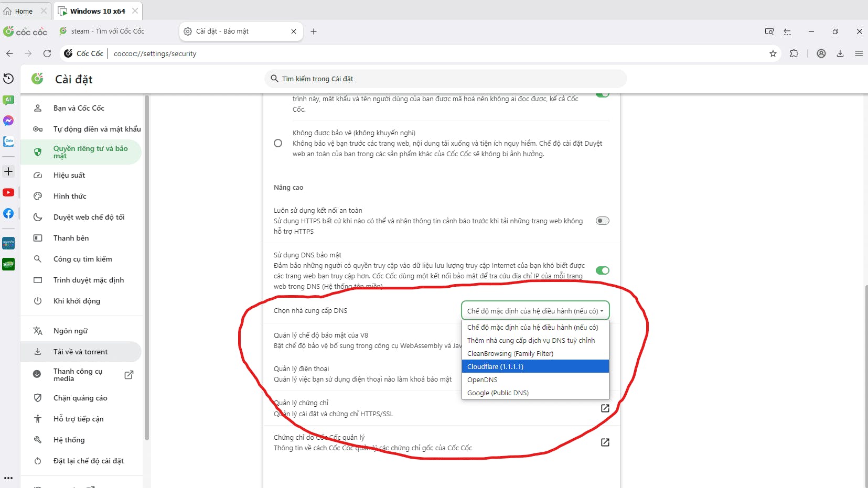Open the downloads icon in toolbar

(840, 53)
